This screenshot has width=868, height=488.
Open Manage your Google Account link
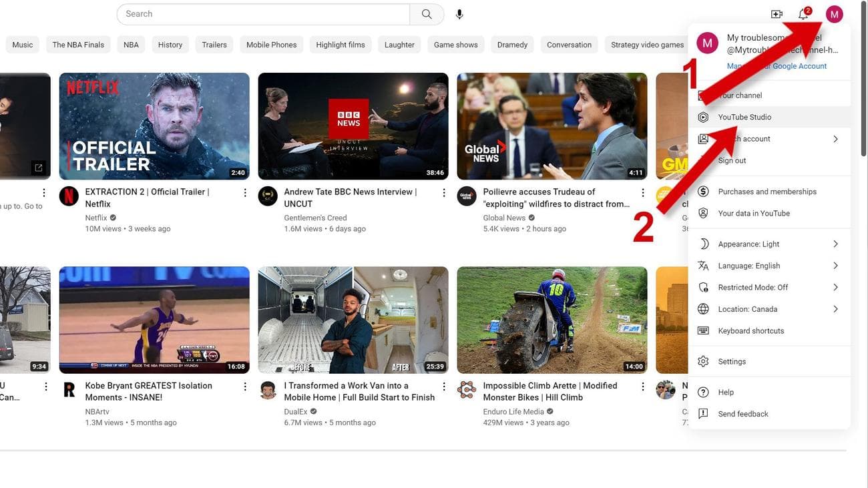pos(777,66)
